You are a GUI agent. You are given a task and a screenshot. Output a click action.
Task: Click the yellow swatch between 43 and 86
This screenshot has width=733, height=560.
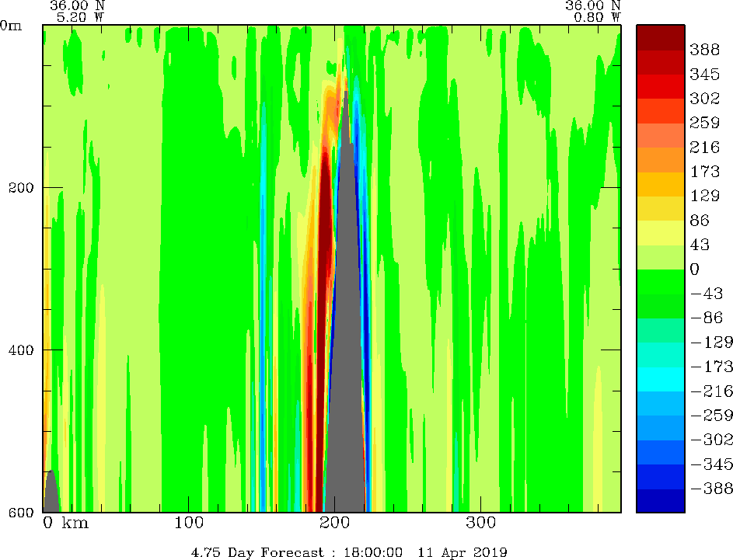pos(661,232)
